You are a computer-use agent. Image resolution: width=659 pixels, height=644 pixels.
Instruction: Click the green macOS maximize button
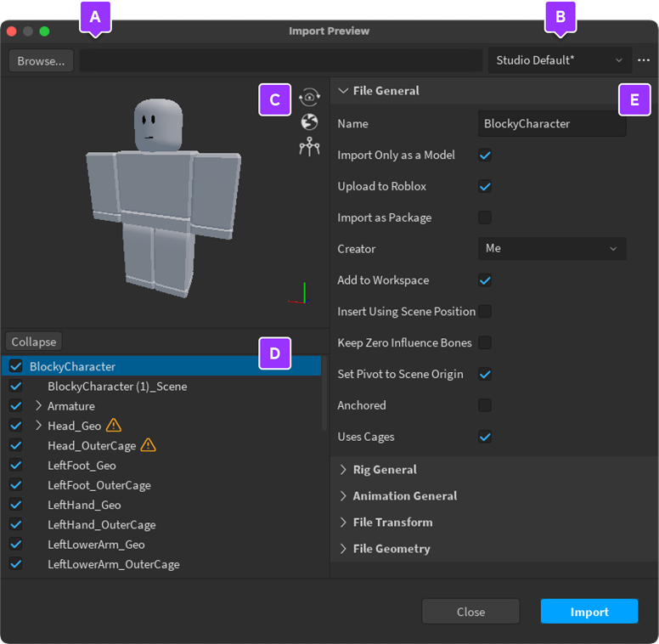click(44, 31)
